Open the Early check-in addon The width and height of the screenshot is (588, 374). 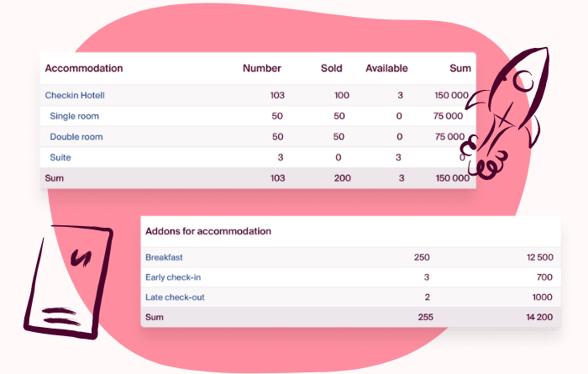tap(173, 277)
